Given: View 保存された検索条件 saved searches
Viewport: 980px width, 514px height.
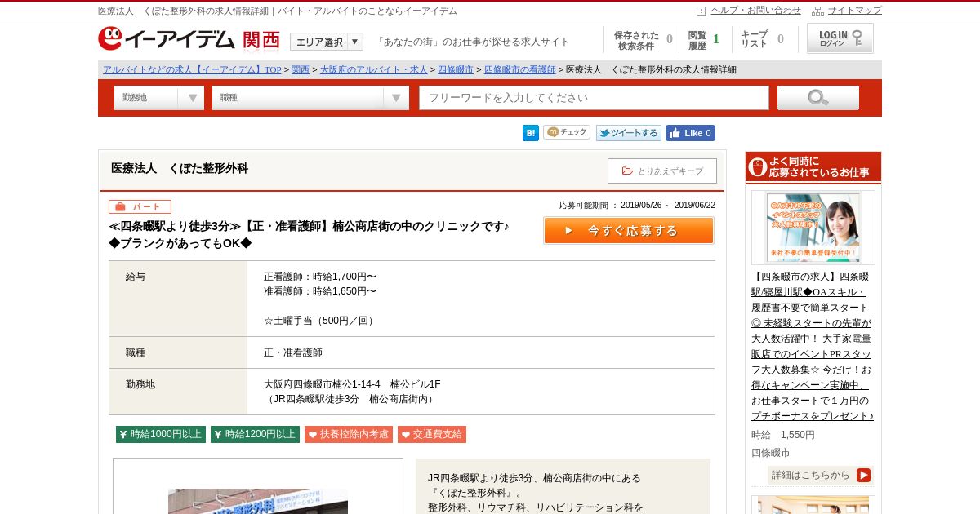Looking at the screenshot, I should (x=642, y=40).
